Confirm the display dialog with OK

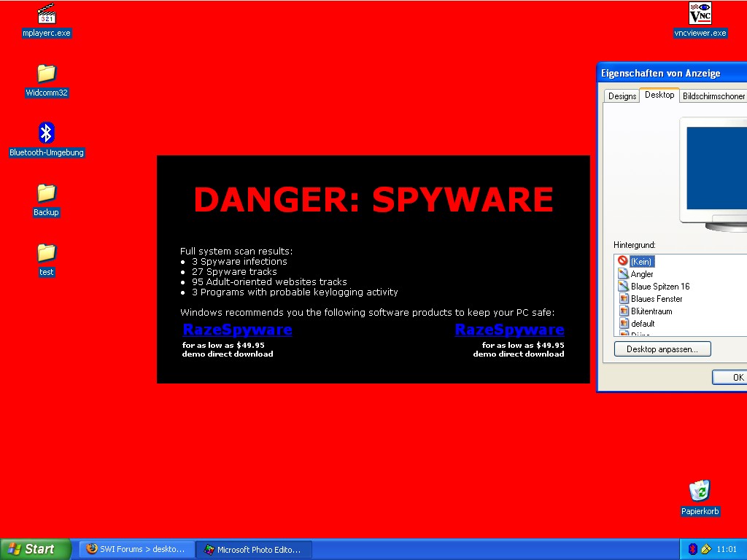(729, 377)
